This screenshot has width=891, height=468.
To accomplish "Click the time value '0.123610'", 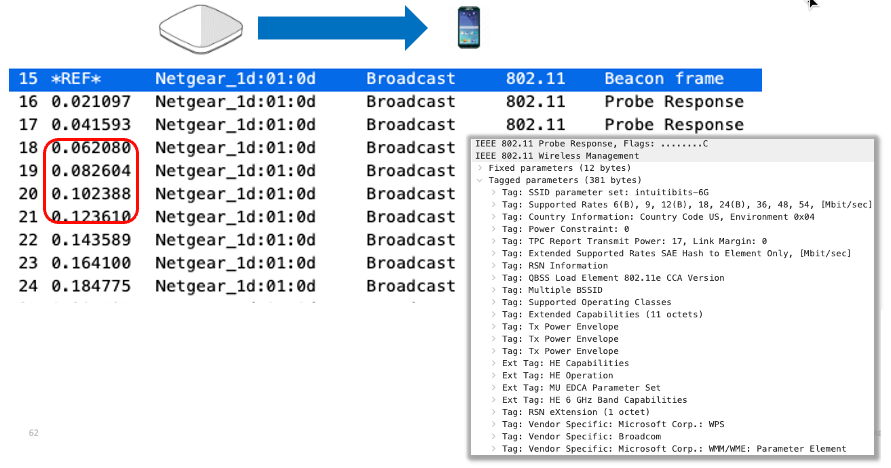I will point(91,217).
